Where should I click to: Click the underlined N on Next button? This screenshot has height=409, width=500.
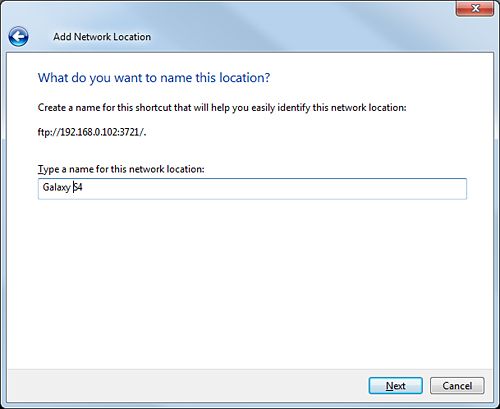389,386
